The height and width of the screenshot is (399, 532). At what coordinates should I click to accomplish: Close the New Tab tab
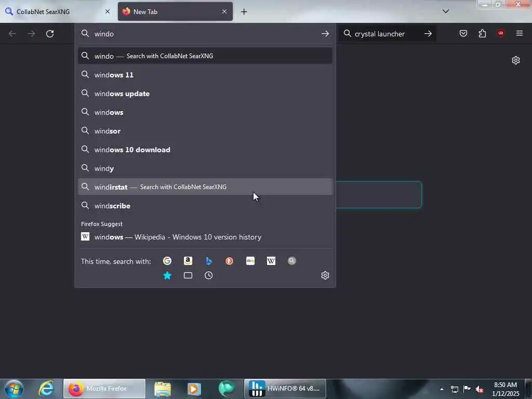224,11
